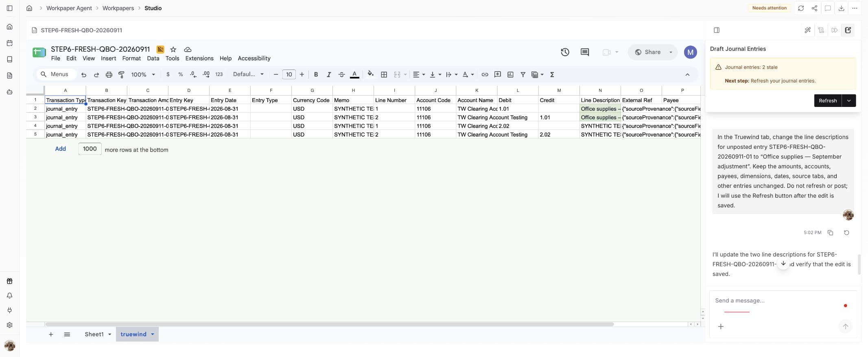Click the sync refresh icon in top bar
This screenshot has width=868, height=357.
(x=801, y=8)
